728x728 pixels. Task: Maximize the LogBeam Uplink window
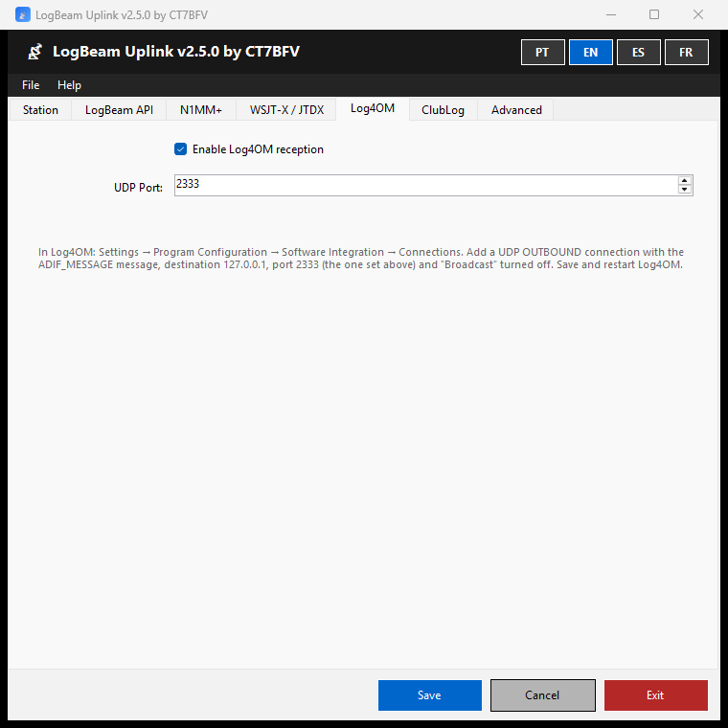653,15
